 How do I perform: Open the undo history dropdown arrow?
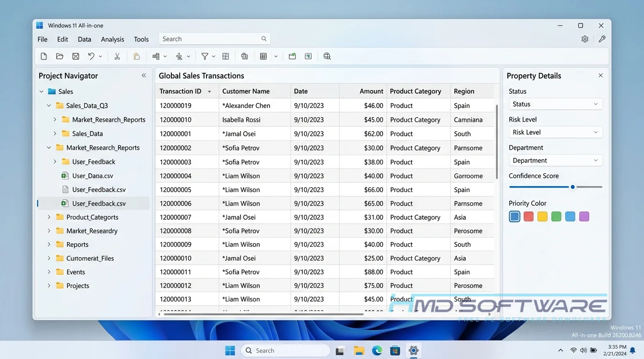[x=101, y=56]
